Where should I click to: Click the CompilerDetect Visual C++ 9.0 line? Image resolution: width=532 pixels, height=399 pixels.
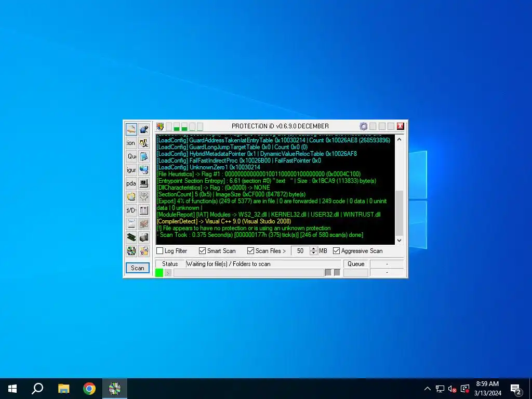click(224, 221)
